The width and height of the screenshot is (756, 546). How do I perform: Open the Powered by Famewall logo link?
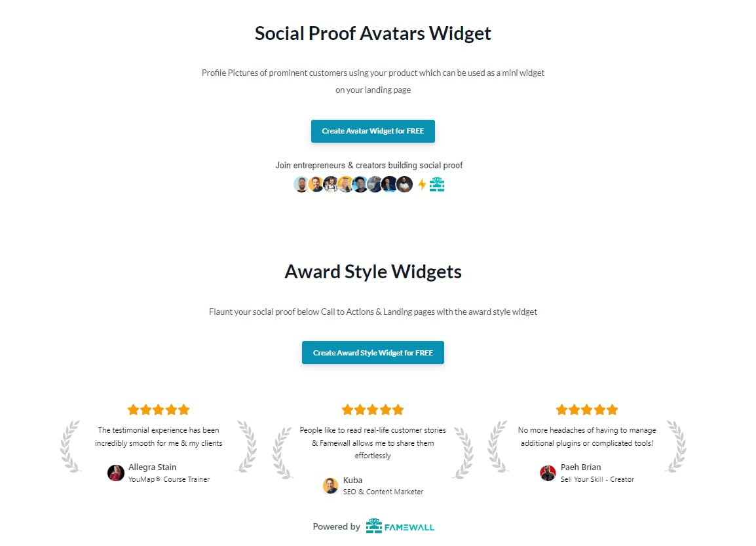pos(400,526)
